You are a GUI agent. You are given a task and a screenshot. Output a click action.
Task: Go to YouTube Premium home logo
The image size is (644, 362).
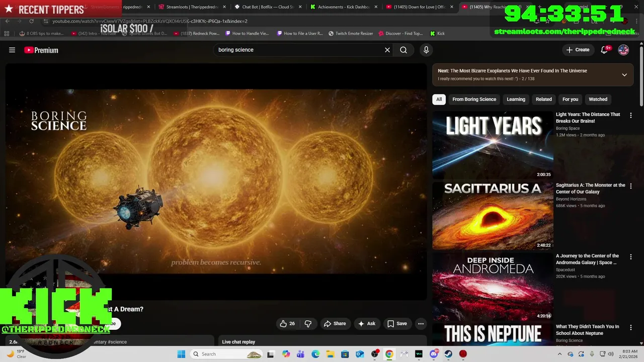(x=41, y=50)
